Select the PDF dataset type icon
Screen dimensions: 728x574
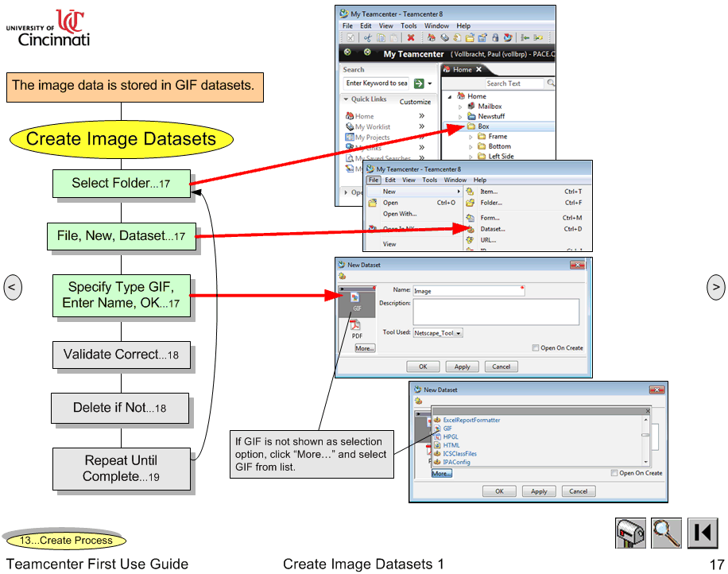pyautogui.click(x=356, y=325)
